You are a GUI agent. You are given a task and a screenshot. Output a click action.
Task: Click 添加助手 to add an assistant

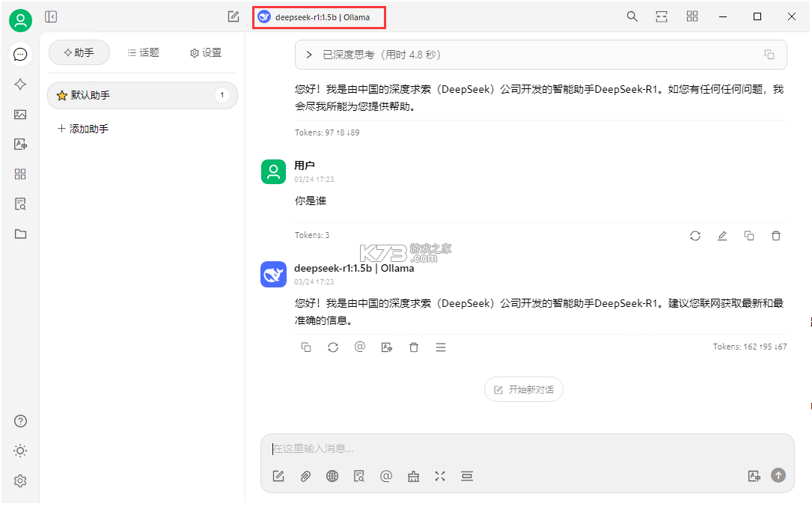point(83,129)
